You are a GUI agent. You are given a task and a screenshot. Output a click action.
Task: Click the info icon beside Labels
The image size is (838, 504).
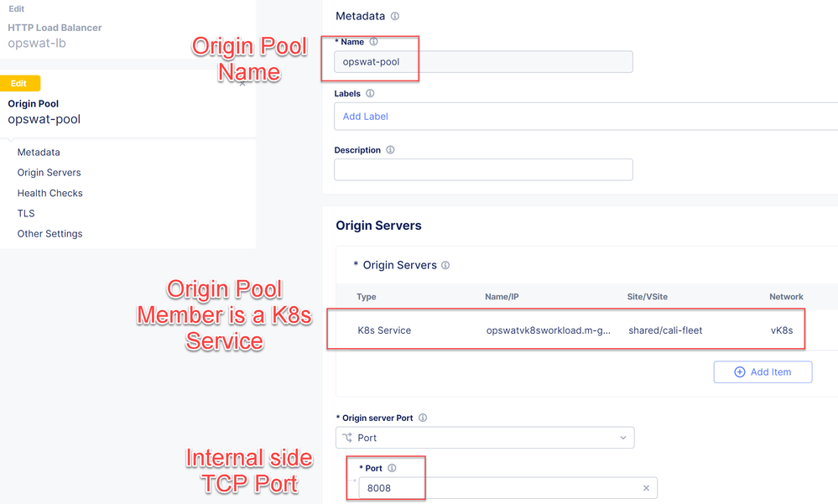click(370, 94)
